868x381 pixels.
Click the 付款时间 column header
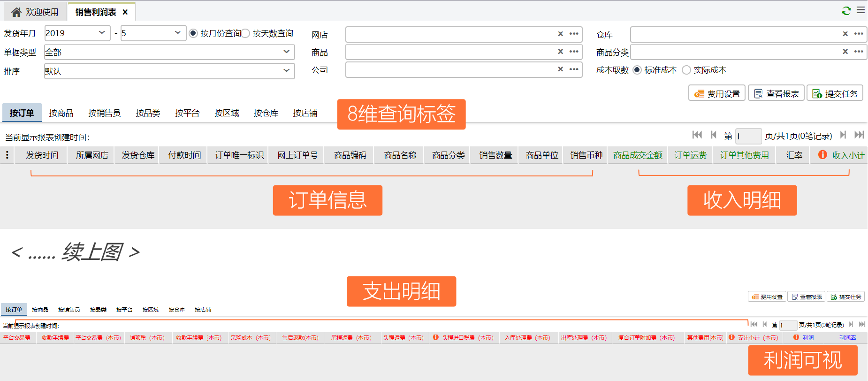(184, 155)
